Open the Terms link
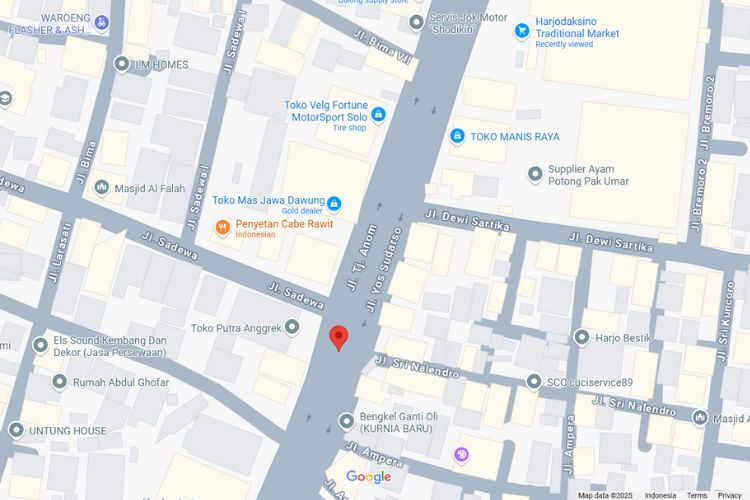 tap(696, 495)
